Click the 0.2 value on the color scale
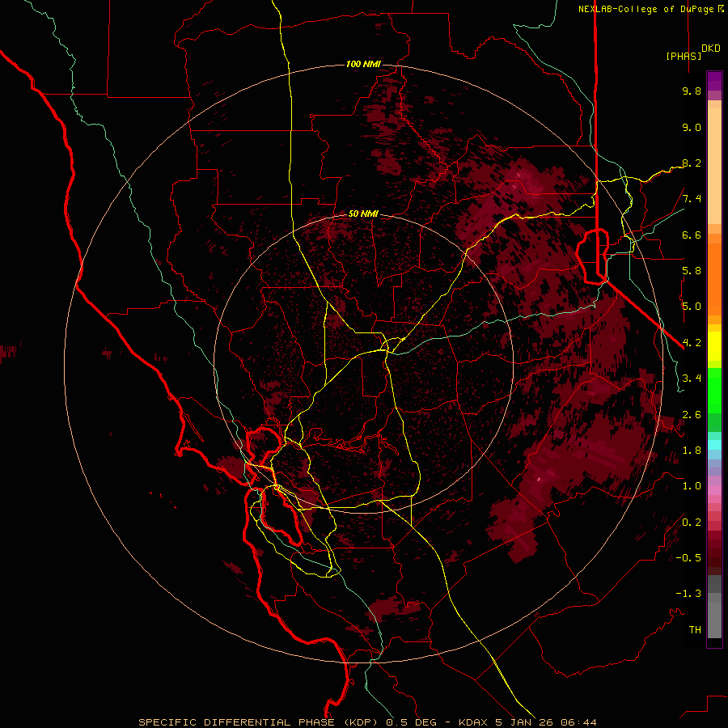The width and height of the screenshot is (728, 728). 692,522
